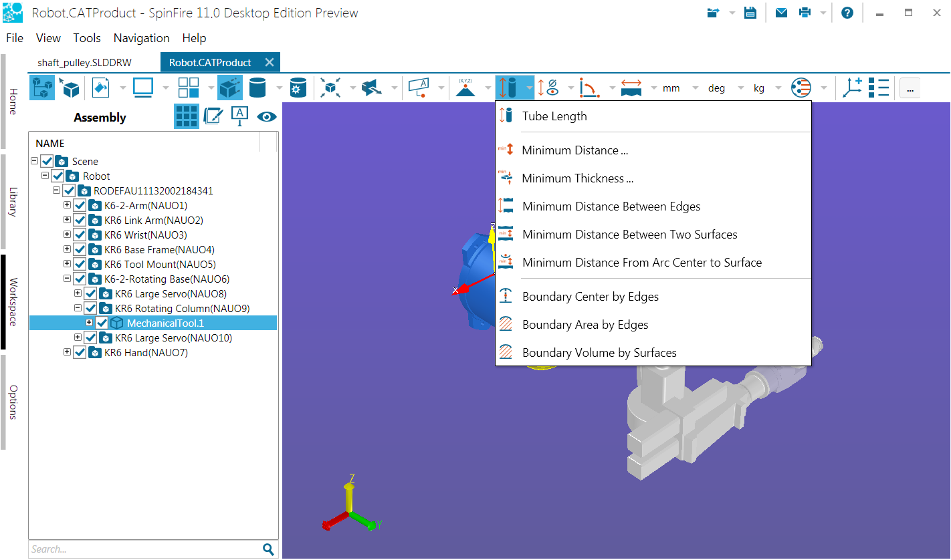Toggle the KR6 Hand(NAUO7) checkbox
The image size is (951, 560).
pos(80,353)
